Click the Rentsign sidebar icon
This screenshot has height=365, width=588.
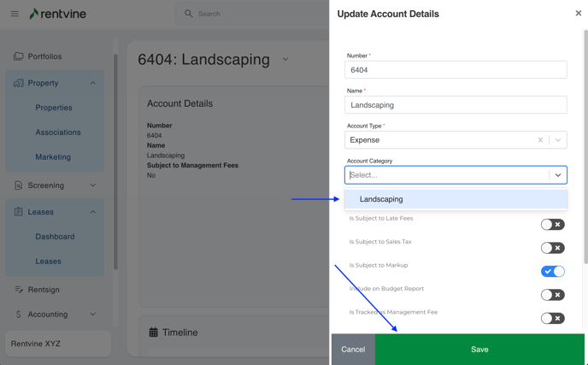18,290
